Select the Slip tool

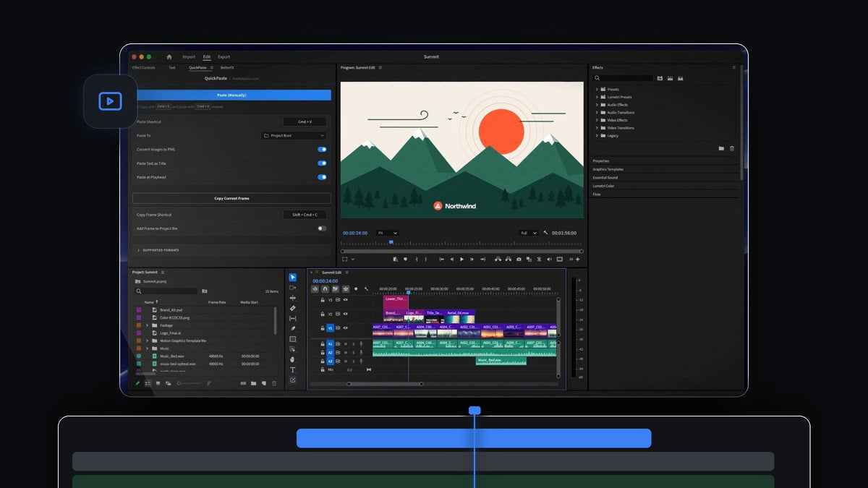pyautogui.click(x=293, y=319)
